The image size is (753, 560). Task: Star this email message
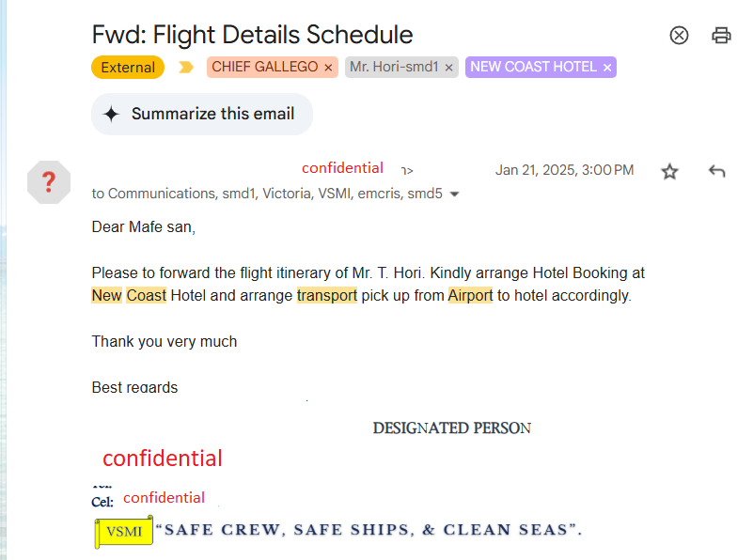669,171
